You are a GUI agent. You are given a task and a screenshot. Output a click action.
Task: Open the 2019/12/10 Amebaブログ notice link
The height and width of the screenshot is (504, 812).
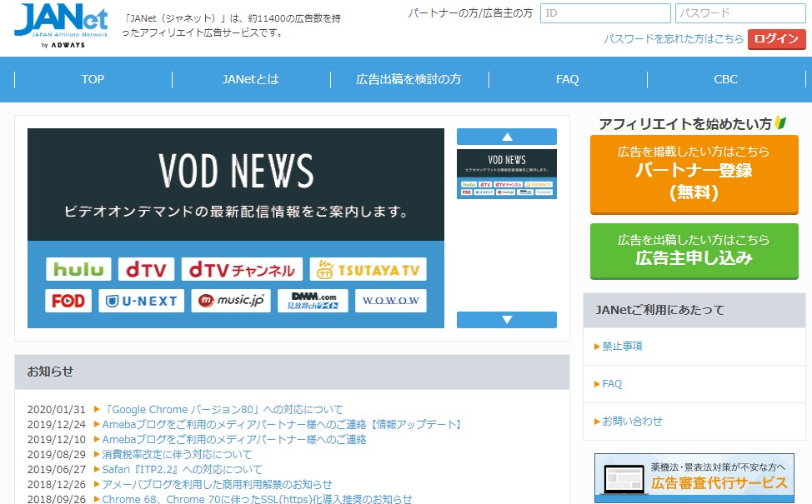[234, 439]
